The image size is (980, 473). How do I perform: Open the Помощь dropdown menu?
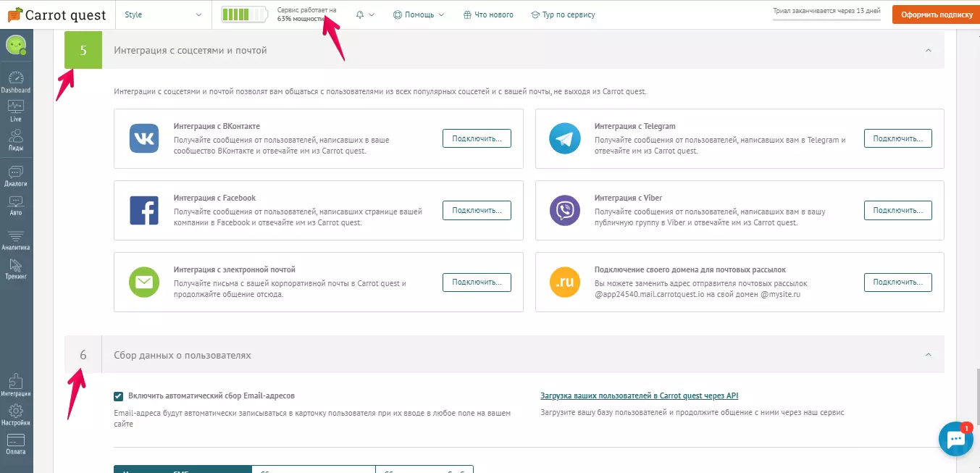418,14
